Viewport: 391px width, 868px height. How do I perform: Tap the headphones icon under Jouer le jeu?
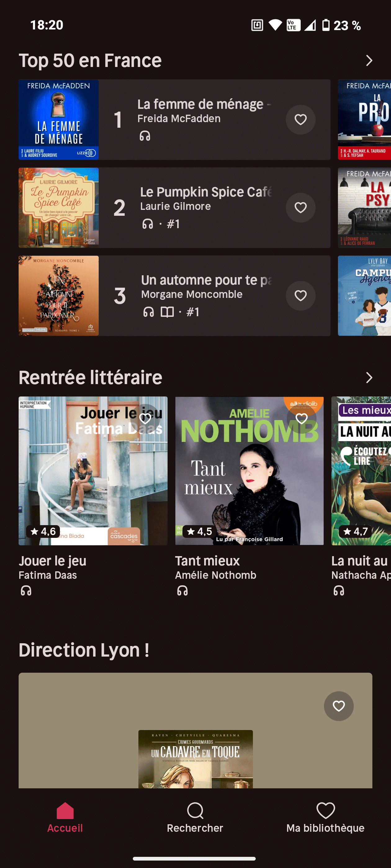point(26,591)
